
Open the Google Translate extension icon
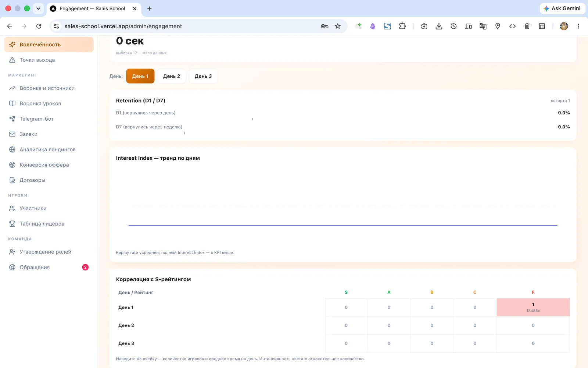pyautogui.click(x=483, y=26)
